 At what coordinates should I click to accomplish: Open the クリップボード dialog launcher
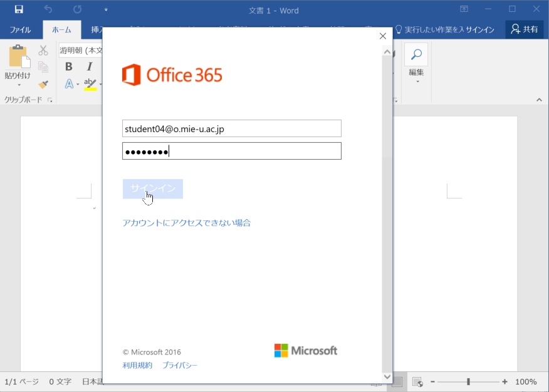pyautogui.click(x=50, y=100)
